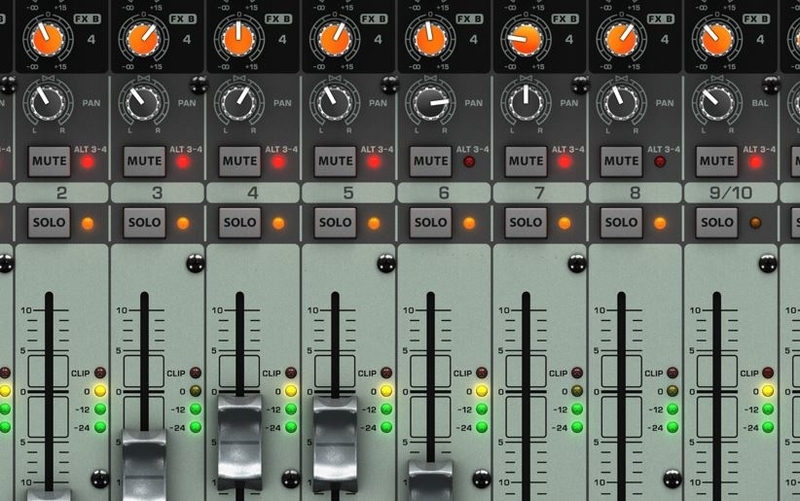Solo channel 5
The height and width of the screenshot is (501, 800).
tap(335, 222)
